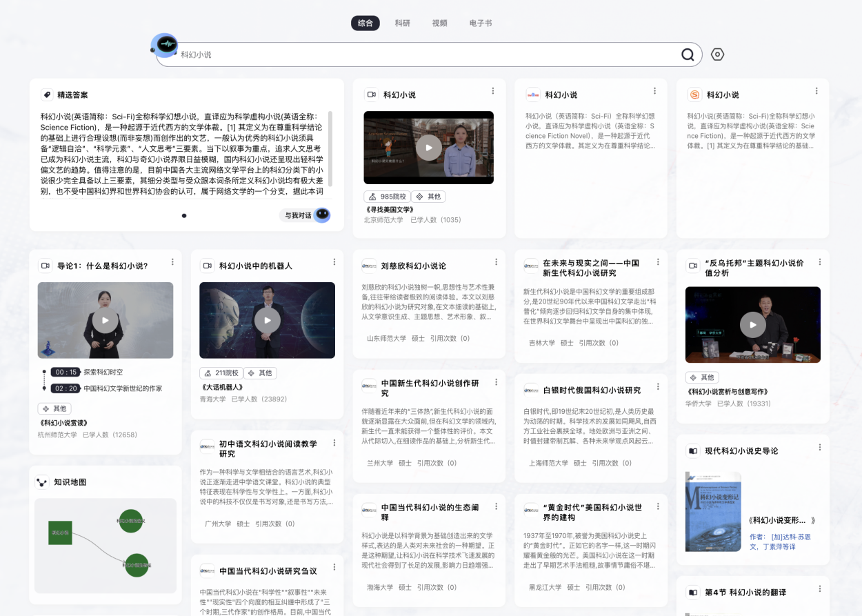Viewport: 862px width, 616px height.
Task: Open the hexagon settings icon beside search
Action: pos(717,54)
